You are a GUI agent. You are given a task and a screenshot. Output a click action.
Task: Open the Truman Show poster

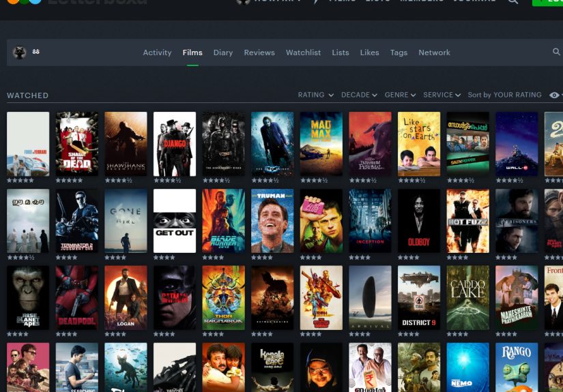pyautogui.click(x=272, y=221)
